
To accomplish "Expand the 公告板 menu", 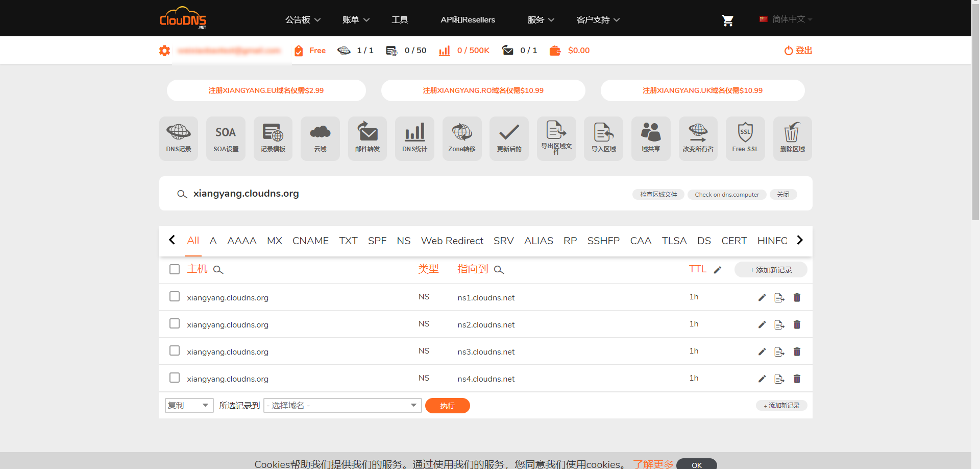I will pyautogui.click(x=303, y=20).
